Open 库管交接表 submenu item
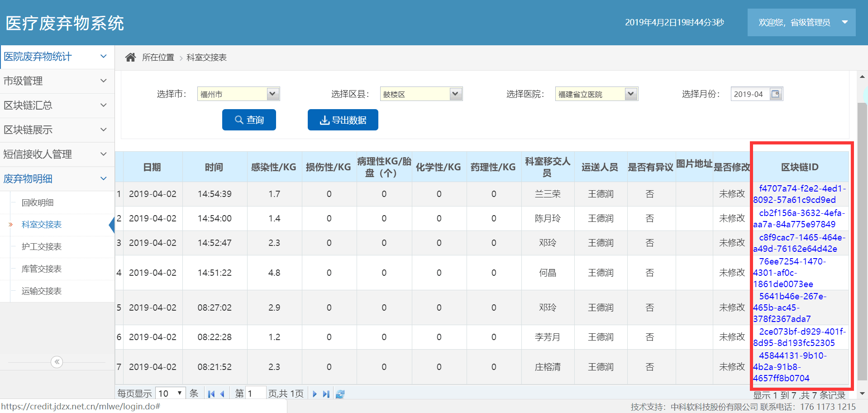 tap(42, 269)
